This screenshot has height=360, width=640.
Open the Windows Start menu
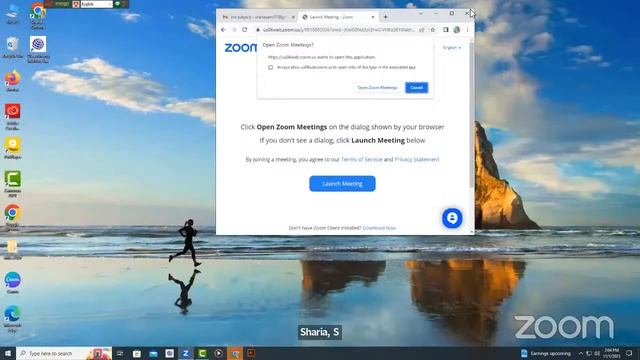(x=8, y=353)
